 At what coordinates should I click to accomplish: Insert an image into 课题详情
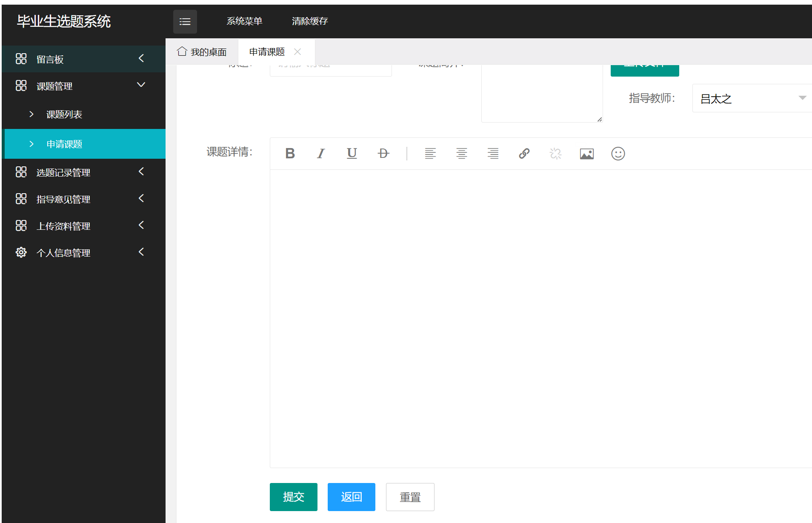pyautogui.click(x=586, y=154)
